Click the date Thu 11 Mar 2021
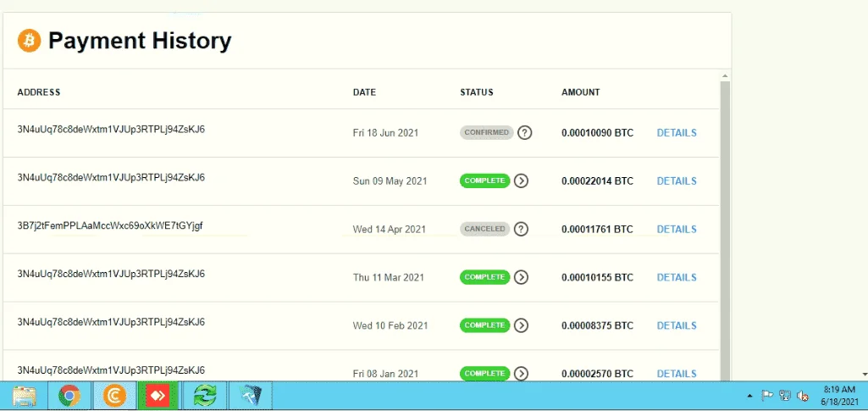The width and height of the screenshot is (868, 411). coord(388,277)
